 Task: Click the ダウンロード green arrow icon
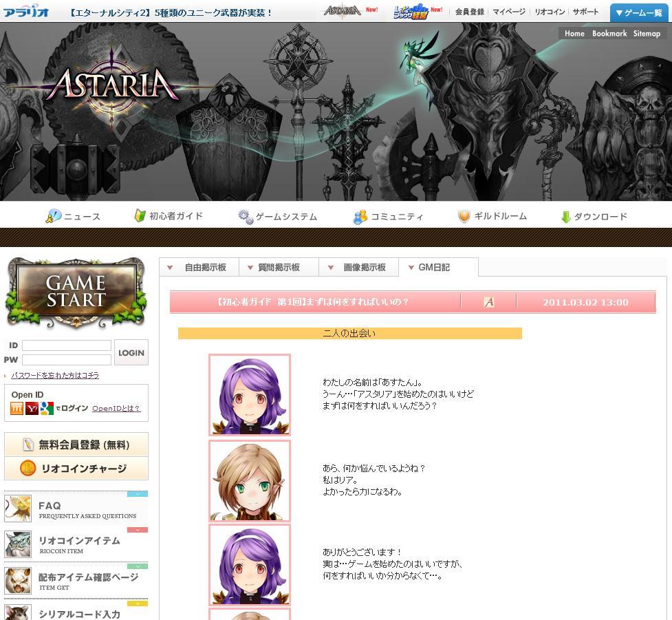point(565,217)
